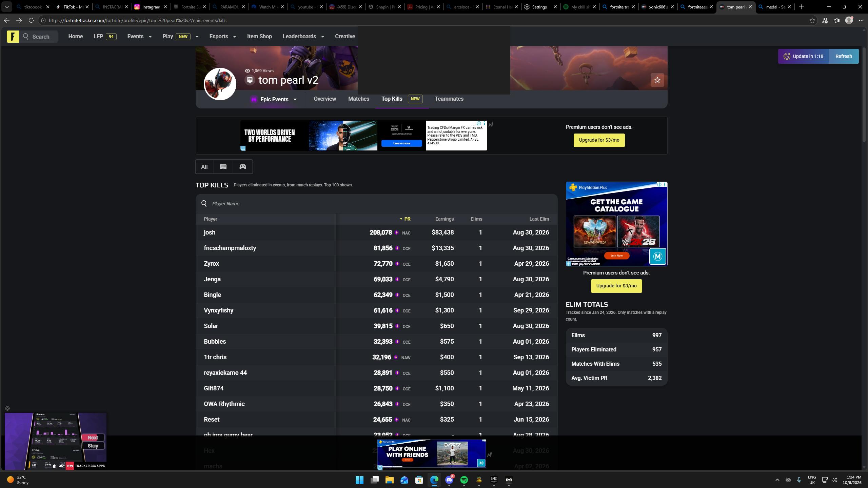The width and height of the screenshot is (868, 488).
Task: Switch to the Teammates tab
Action: (x=449, y=99)
